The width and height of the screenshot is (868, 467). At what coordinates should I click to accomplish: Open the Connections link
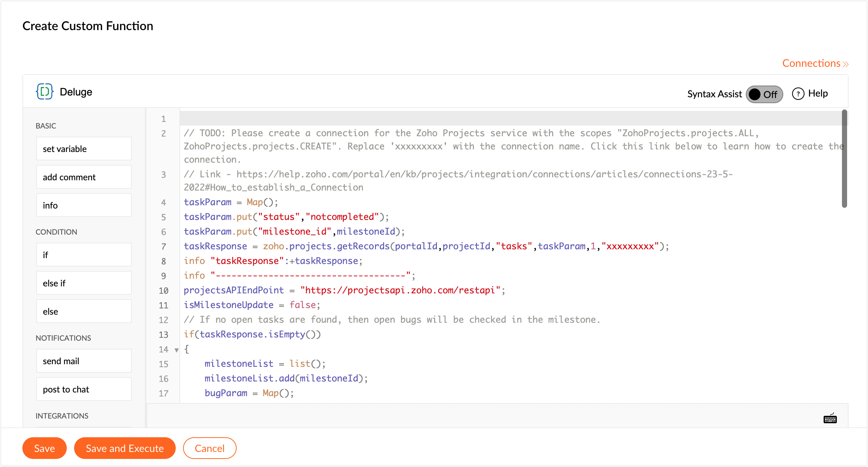click(811, 64)
